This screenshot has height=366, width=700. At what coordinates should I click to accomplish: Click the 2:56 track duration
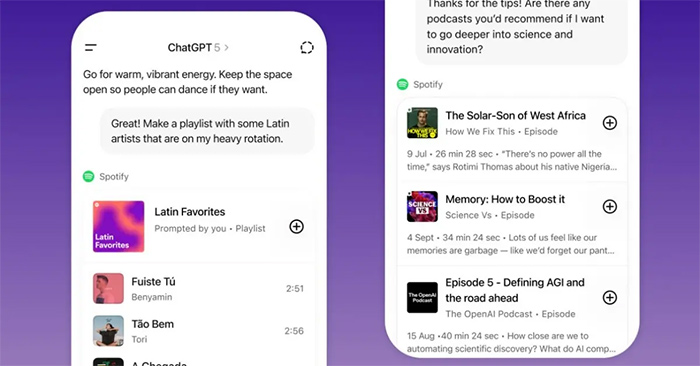point(294,331)
